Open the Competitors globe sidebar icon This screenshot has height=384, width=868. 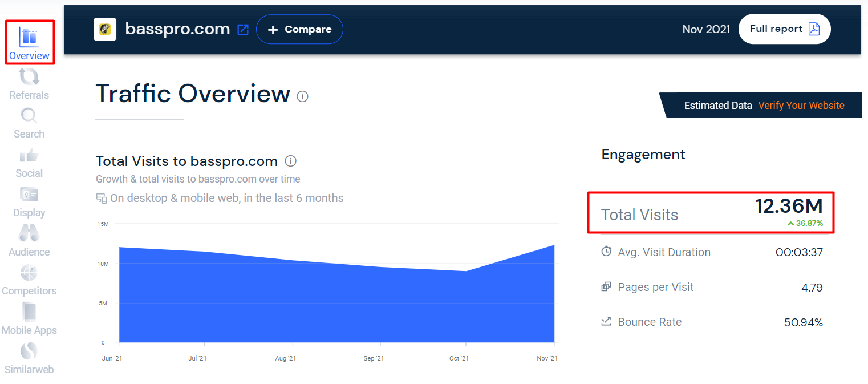[29, 273]
